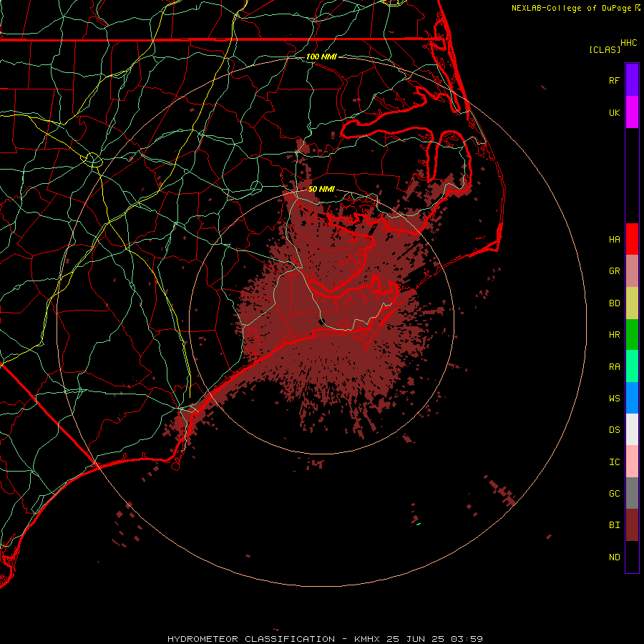
Task: Click the 100 NMI range ring label
Action: tap(321, 57)
